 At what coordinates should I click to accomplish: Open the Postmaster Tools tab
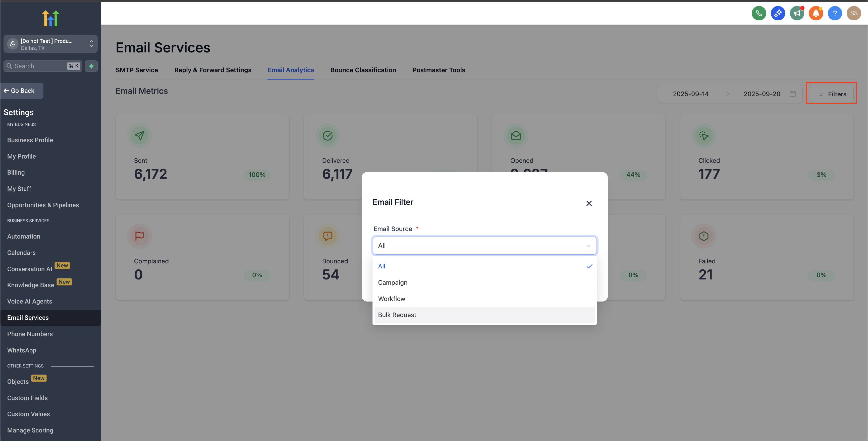(x=438, y=70)
